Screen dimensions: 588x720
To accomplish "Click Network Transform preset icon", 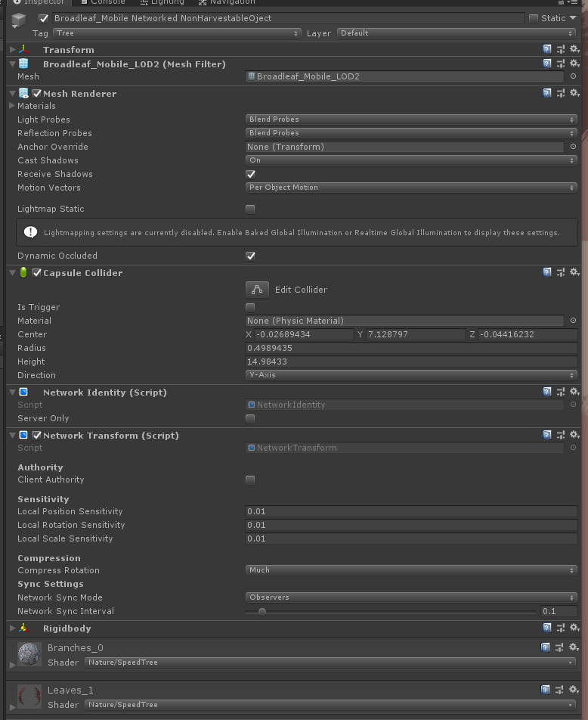I will [561, 435].
